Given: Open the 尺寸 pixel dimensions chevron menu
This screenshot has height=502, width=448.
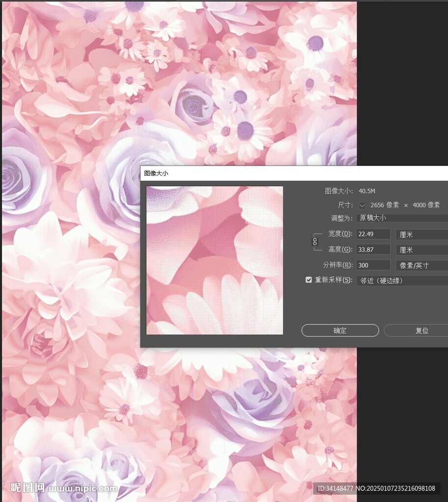Looking at the screenshot, I should [x=361, y=205].
